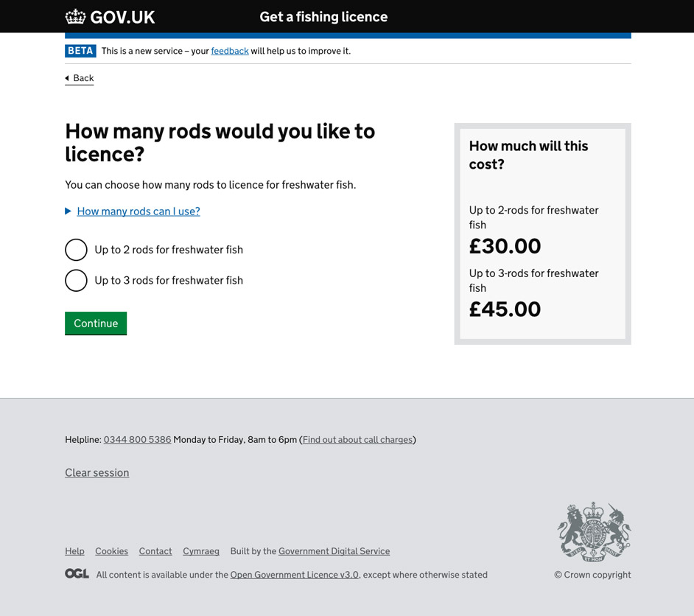Click the back arrow icon beside Back
This screenshot has height=616, width=694.
(67, 78)
